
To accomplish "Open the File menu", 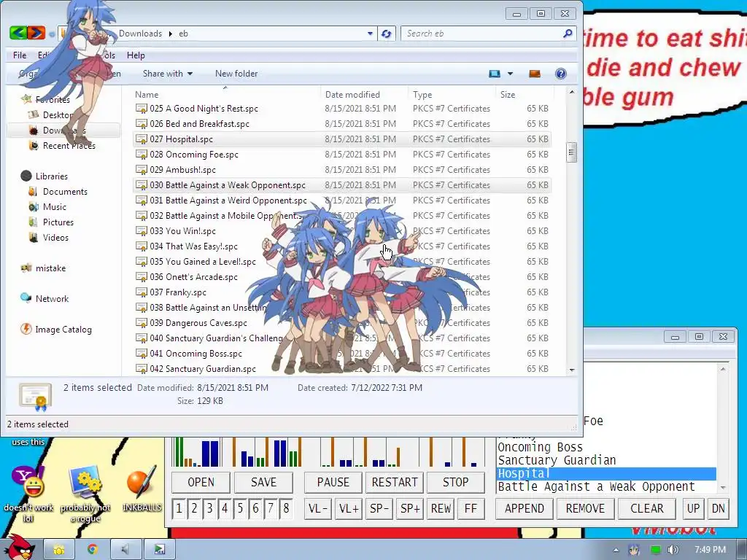I will (x=20, y=55).
